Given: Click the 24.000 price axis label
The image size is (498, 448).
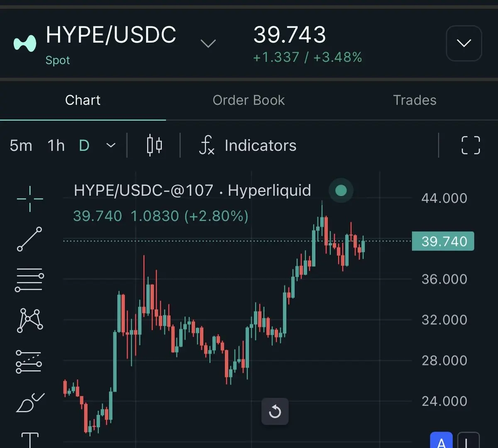Looking at the screenshot, I should click(x=444, y=401).
